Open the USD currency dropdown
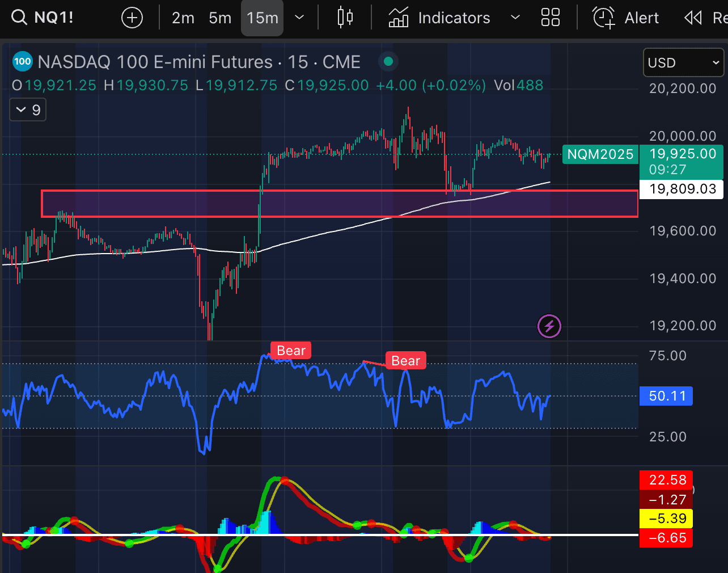Viewport: 728px width, 573px height. 683,62
